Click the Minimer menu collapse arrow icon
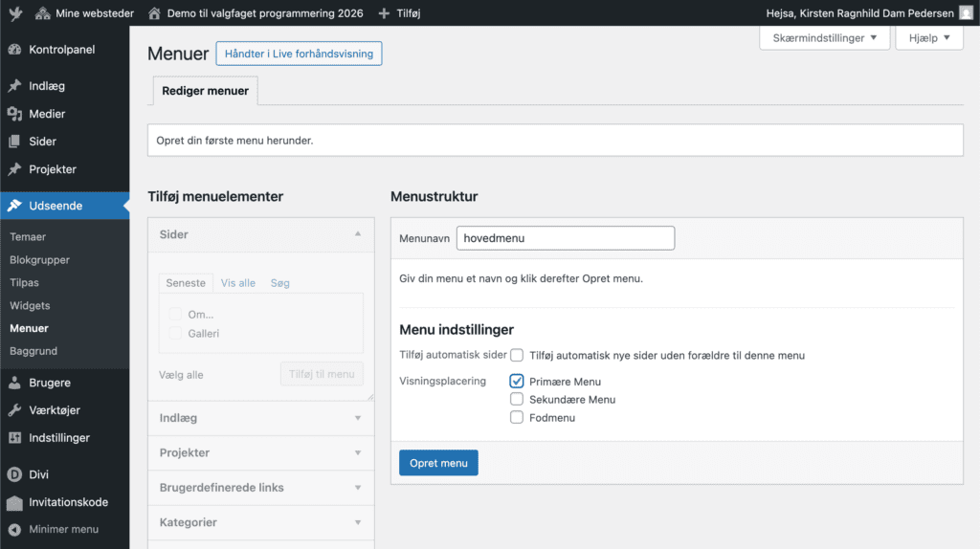Image resolution: width=980 pixels, height=549 pixels. click(x=14, y=529)
